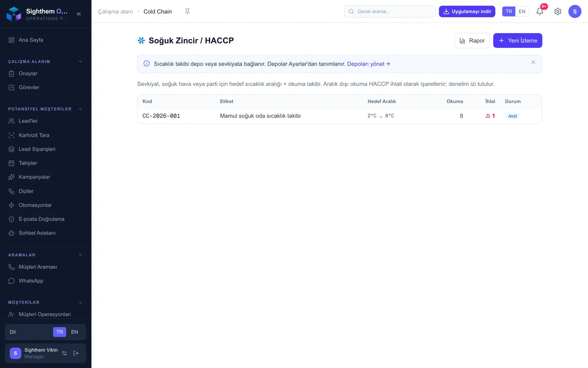Select Kartvizit Tara sidebar item
Screen dimensions: 588x368
click(x=46, y=135)
